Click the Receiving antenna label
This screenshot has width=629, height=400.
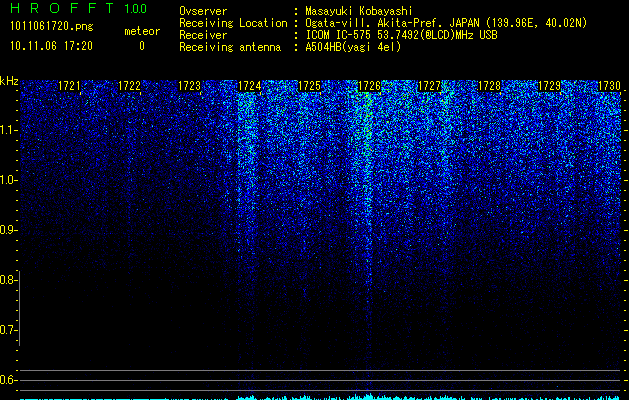coord(230,47)
